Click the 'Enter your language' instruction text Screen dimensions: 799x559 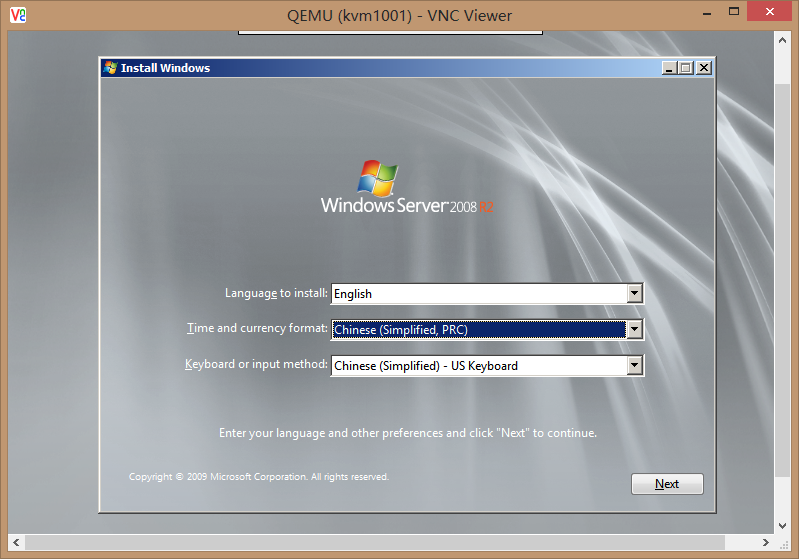click(408, 433)
